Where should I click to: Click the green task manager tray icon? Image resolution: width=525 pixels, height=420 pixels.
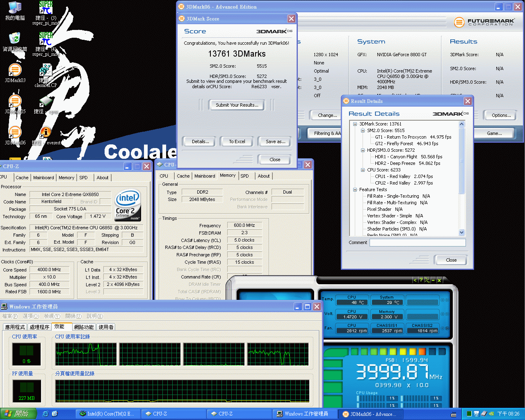(x=469, y=414)
